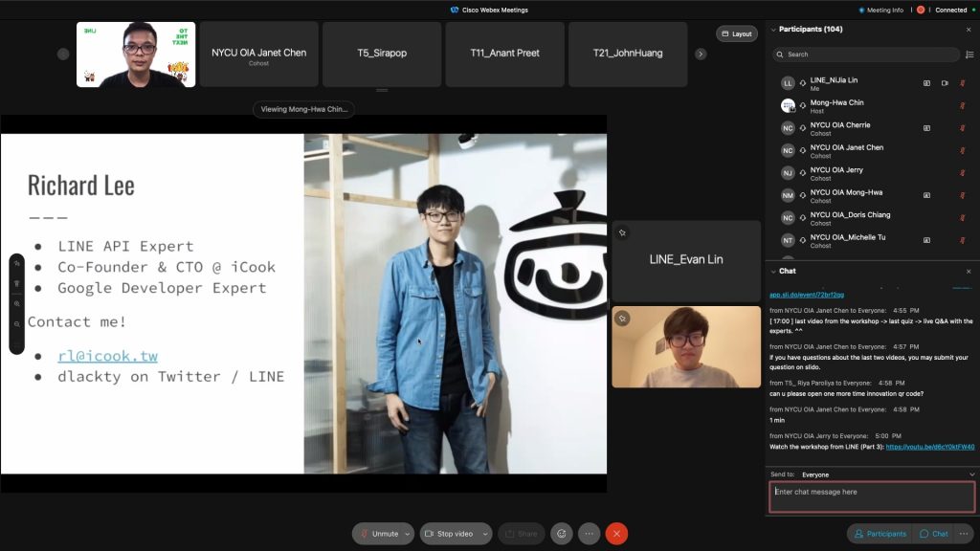Unmute the microphone

coord(379,534)
